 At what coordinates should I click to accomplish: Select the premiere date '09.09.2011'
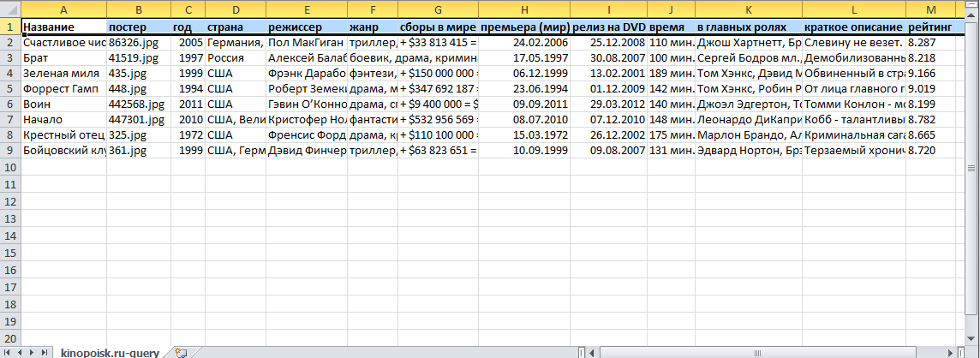(523, 104)
